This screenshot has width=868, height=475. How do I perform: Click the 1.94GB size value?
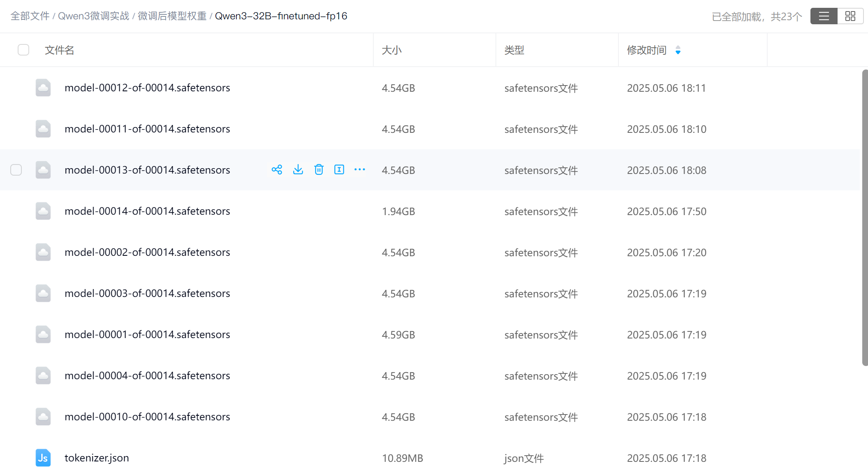398,211
